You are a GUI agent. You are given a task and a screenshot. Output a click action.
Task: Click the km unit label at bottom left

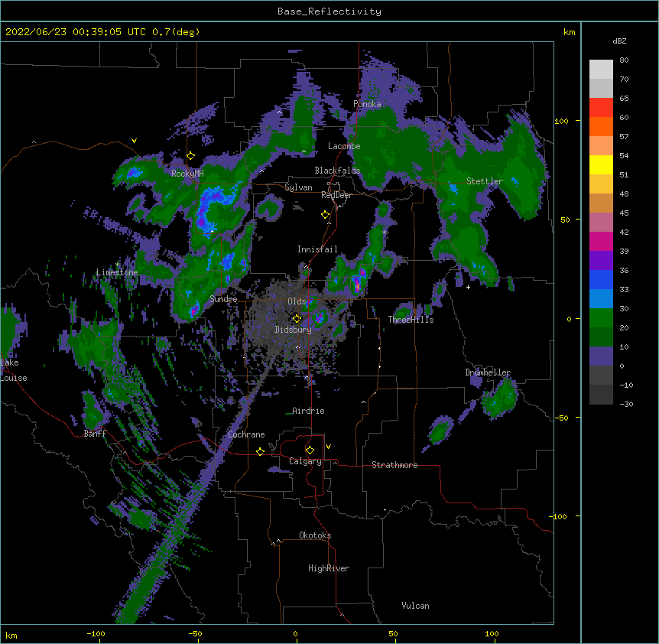[x=11, y=635]
